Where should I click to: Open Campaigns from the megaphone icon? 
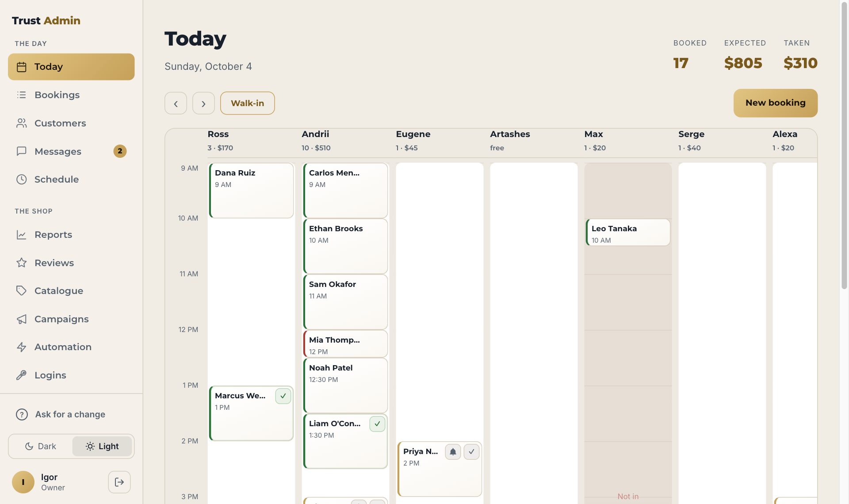coord(21,319)
